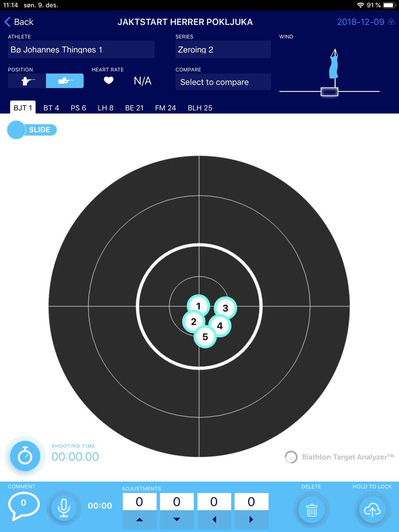
Task: Open the Select to compare dropdown
Action: [x=223, y=82]
